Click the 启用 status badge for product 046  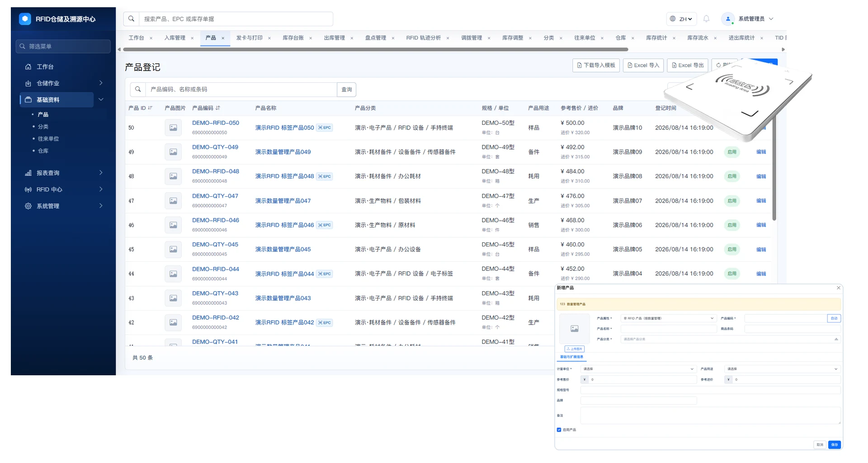(732, 225)
